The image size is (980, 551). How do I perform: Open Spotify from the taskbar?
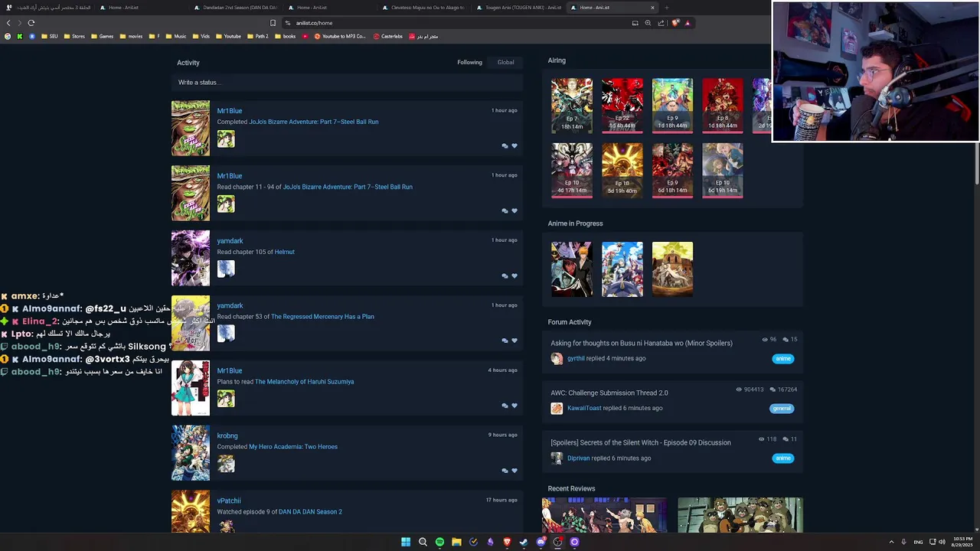[439, 542]
